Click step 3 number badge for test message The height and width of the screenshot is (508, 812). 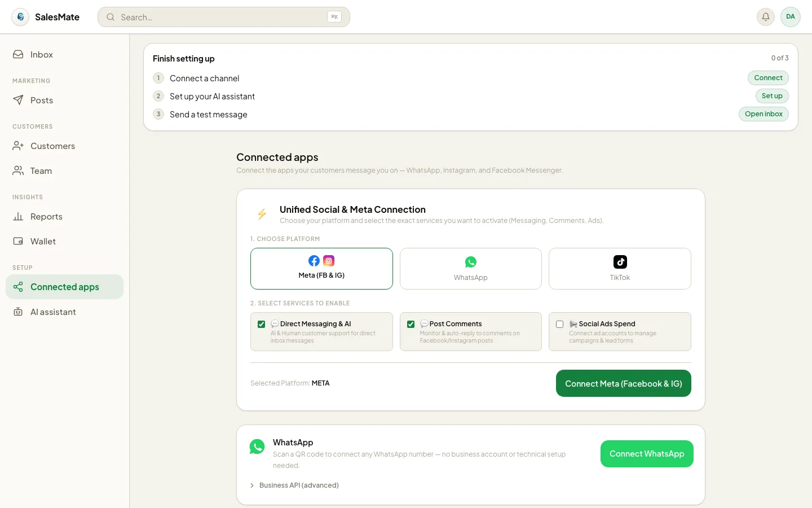tap(158, 114)
